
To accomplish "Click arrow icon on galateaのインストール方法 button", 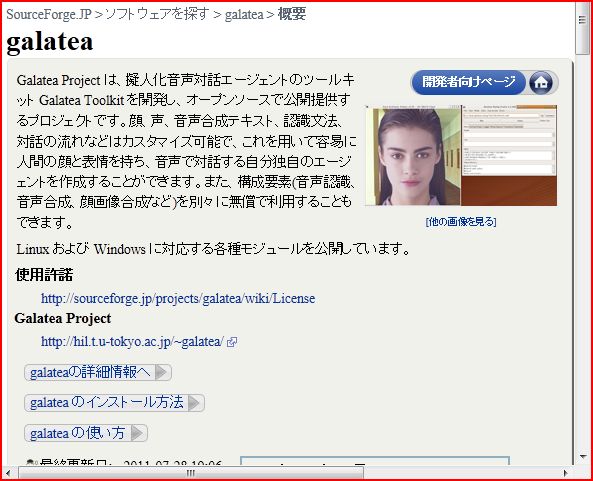I will [x=194, y=403].
